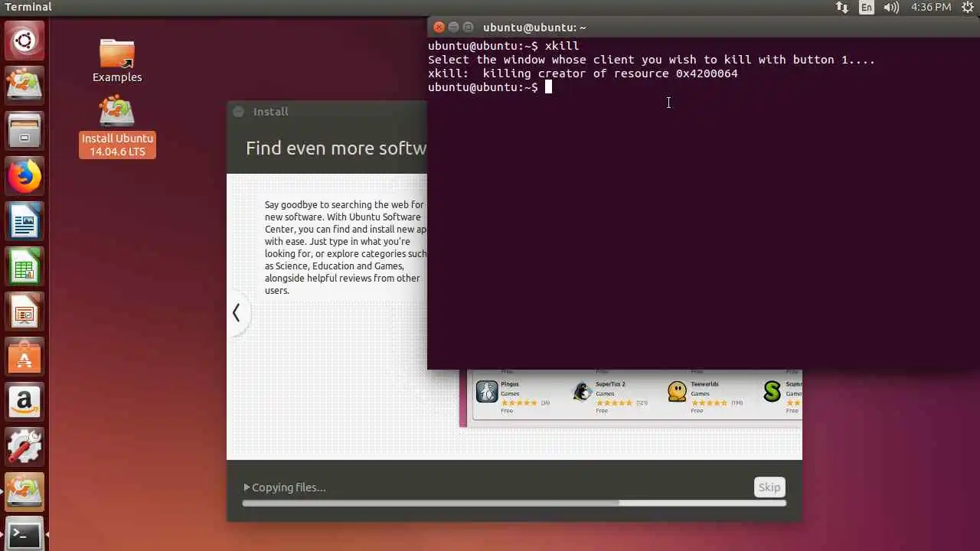Open the session gear menu
Viewport: 980px width, 551px height.
tap(966, 8)
